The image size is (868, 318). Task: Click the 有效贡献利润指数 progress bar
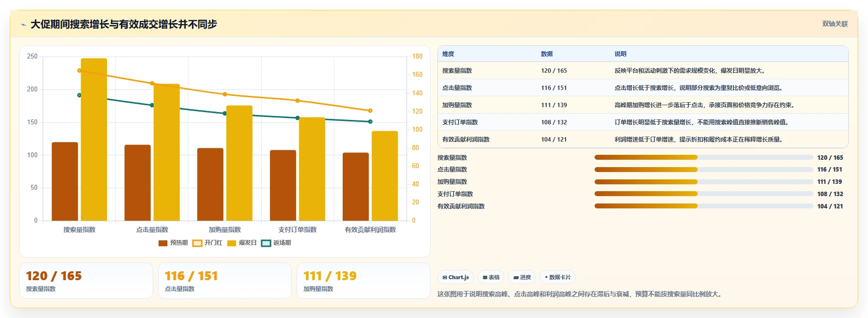pyautogui.click(x=704, y=206)
